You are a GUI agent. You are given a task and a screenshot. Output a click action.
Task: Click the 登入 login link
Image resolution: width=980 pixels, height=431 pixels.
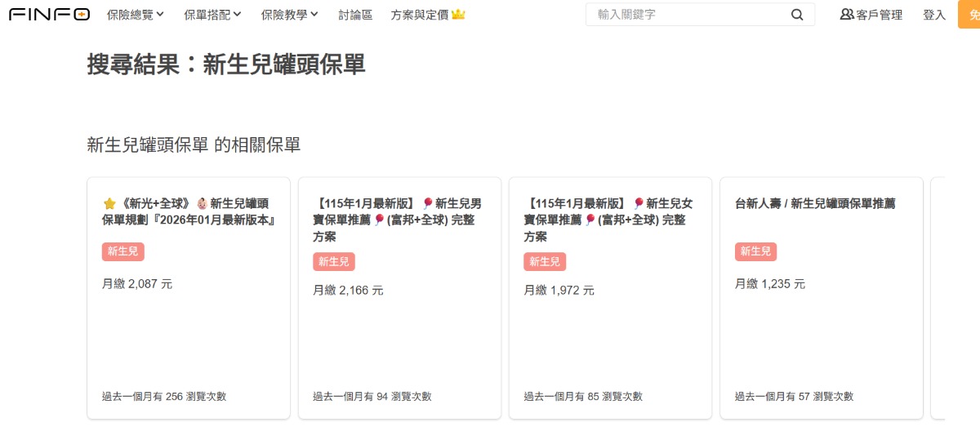pos(934,15)
